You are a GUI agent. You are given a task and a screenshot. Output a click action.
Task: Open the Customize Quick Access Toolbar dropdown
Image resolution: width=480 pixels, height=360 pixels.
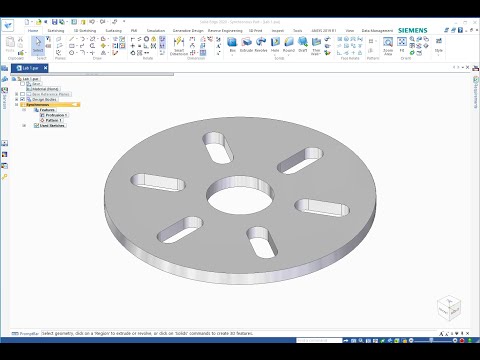click(x=124, y=22)
